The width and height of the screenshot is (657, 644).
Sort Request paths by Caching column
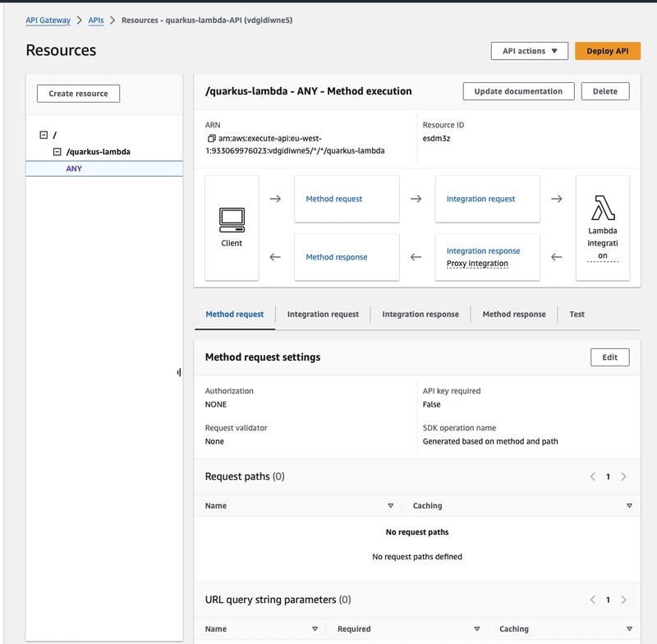(629, 506)
